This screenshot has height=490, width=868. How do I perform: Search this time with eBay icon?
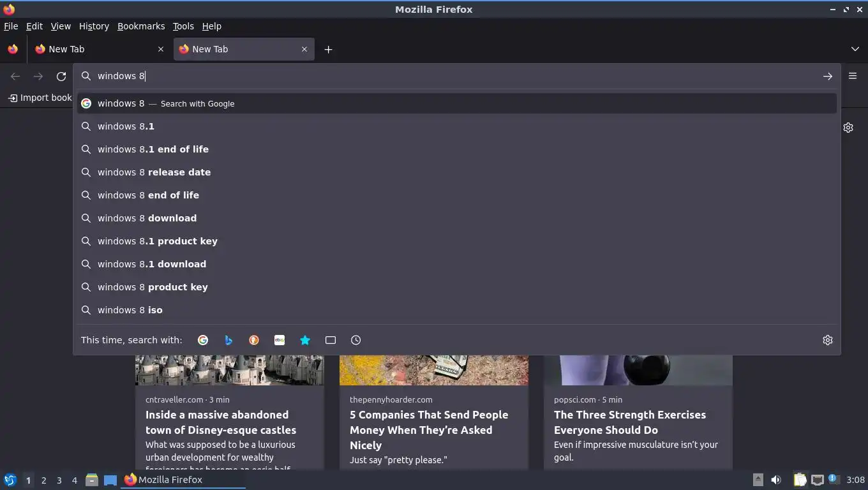[x=280, y=340]
